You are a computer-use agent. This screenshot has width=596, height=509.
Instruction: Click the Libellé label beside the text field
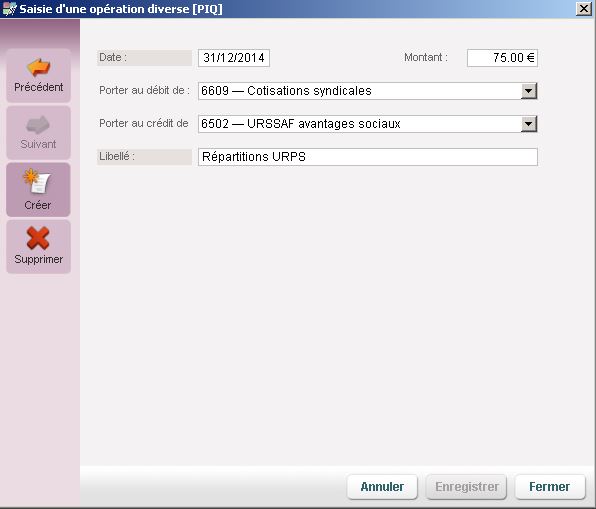tap(117, 156)
